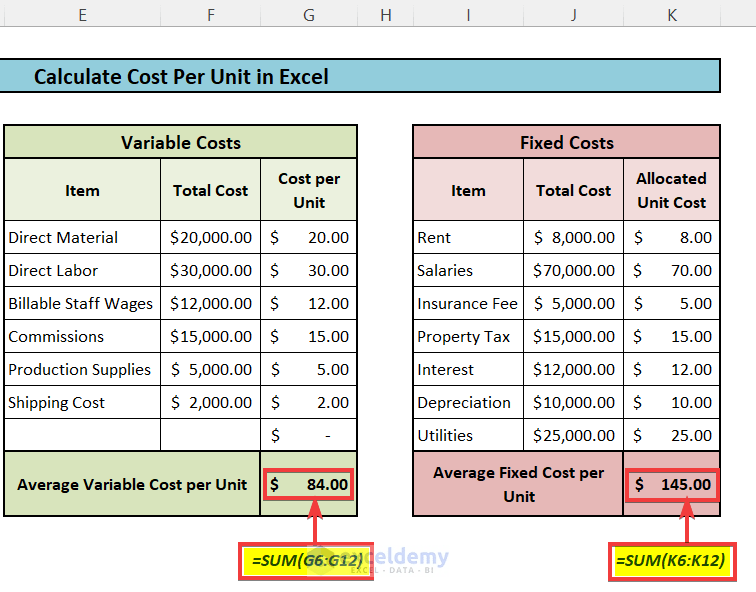Select column I header
756x592 pixels.
tap(468, 14)
